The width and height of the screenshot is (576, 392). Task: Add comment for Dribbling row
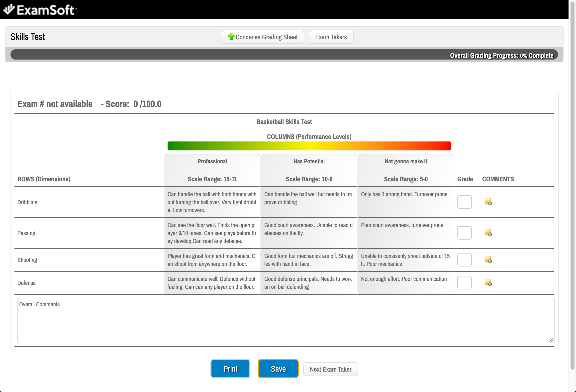(x=488, y=202)
